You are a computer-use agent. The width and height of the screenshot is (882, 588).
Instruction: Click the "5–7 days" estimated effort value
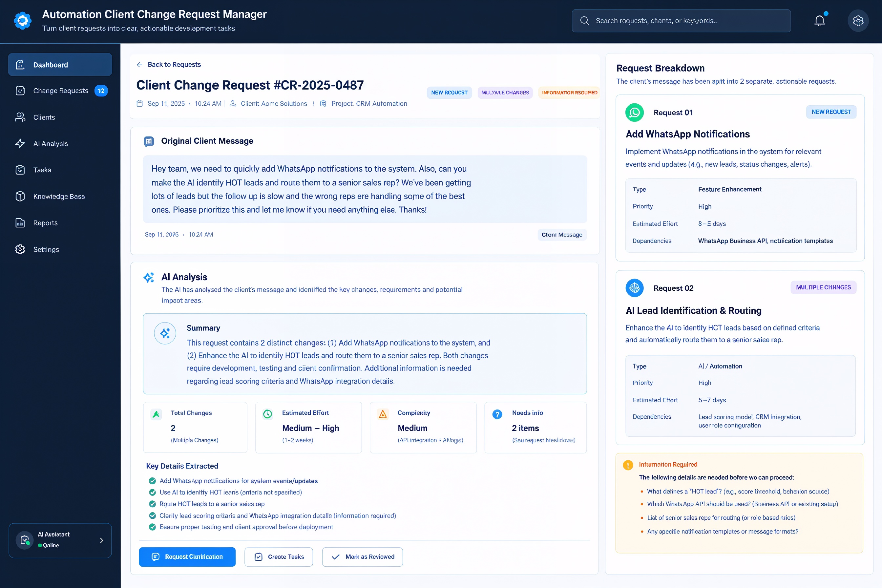point(712,400)
